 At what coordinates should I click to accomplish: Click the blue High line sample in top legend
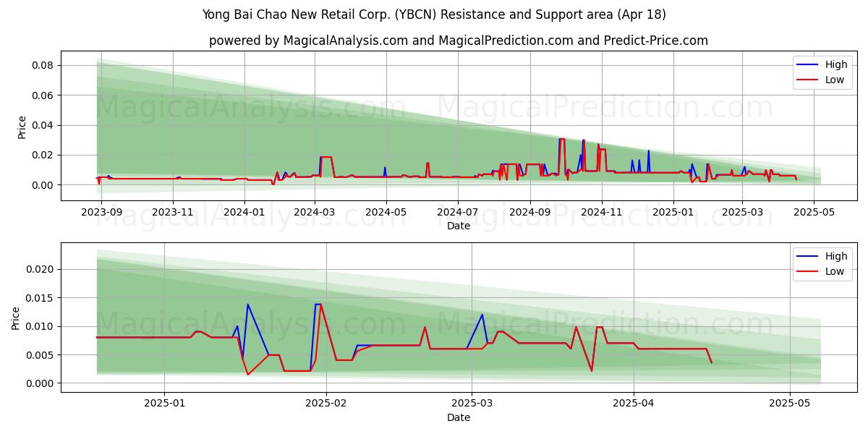pos(808,65)
